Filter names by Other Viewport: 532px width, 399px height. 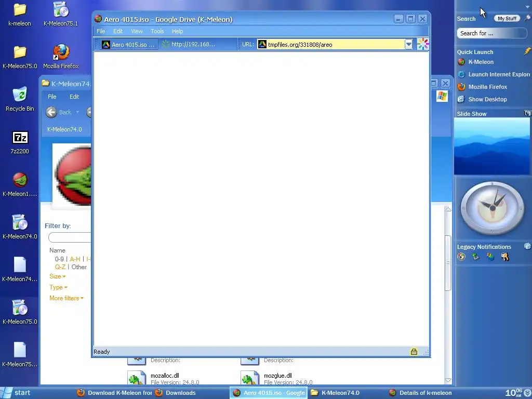(x=79, y=267)
